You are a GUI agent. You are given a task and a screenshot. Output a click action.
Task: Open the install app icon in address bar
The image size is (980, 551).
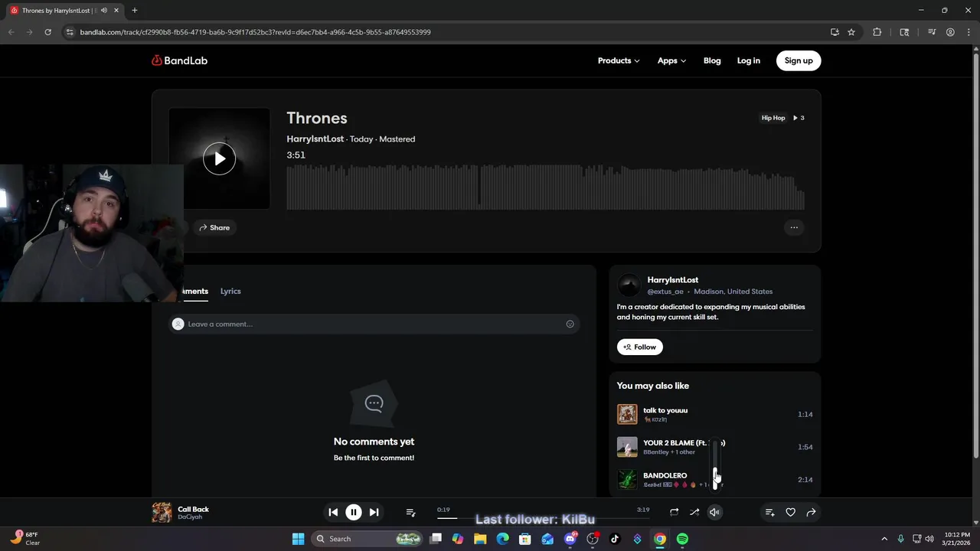(x=835, y=32)
